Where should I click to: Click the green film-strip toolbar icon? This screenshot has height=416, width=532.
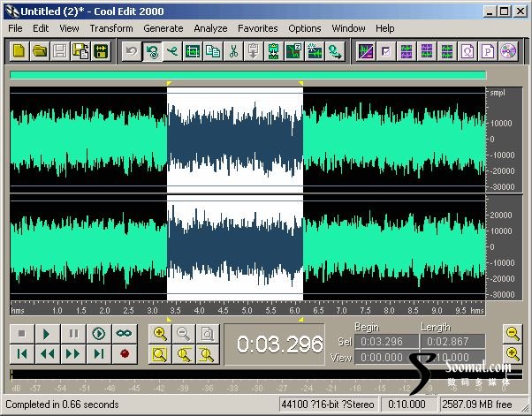(101, 51)
